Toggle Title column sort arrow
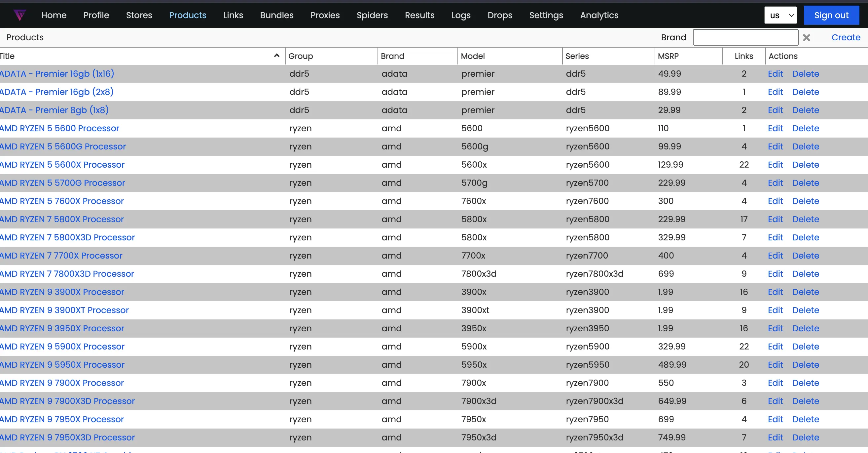868x453 pixels. tap(277, 56)
